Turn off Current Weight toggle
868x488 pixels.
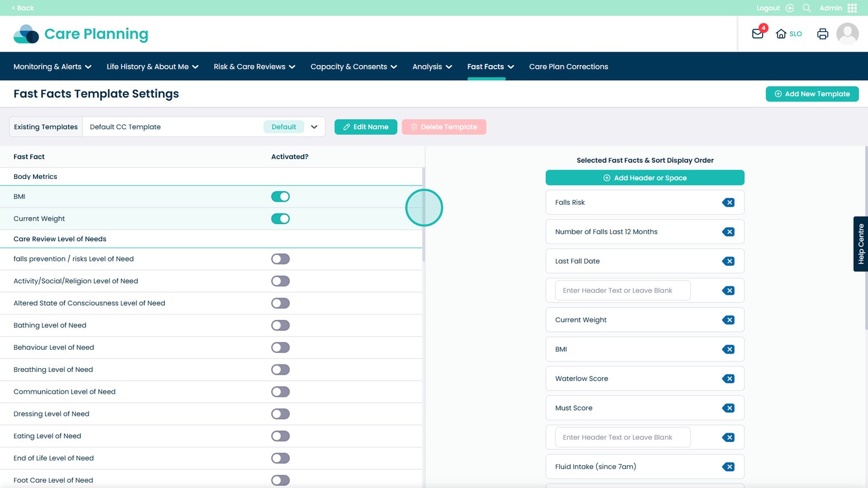[280, 219]
